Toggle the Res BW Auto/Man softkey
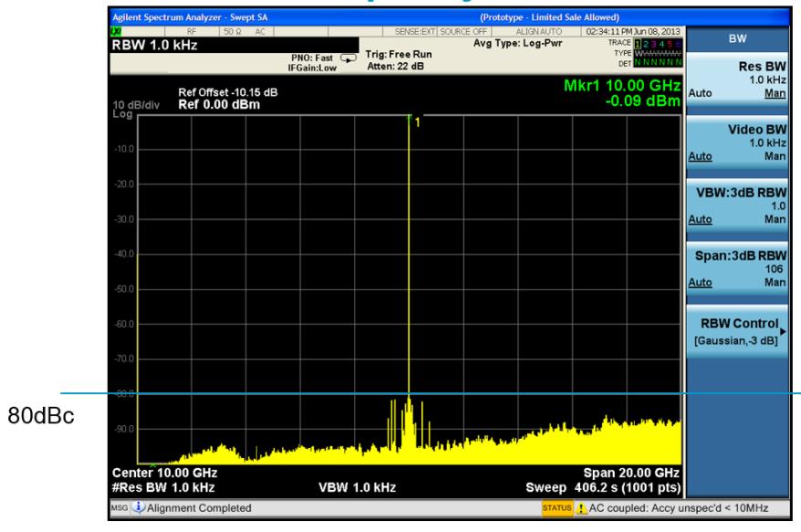Screen dimensions: 801x532 pyautogui.click(x=738, y=79)
